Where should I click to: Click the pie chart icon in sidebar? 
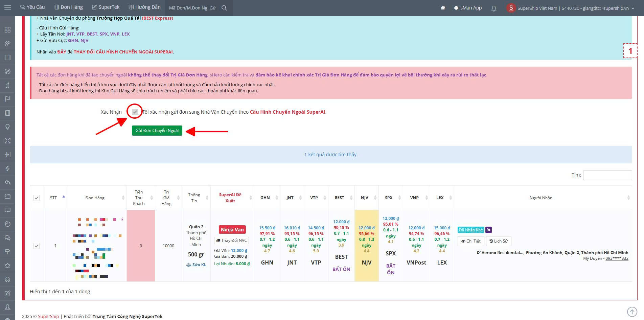click(x=7, y=224)
